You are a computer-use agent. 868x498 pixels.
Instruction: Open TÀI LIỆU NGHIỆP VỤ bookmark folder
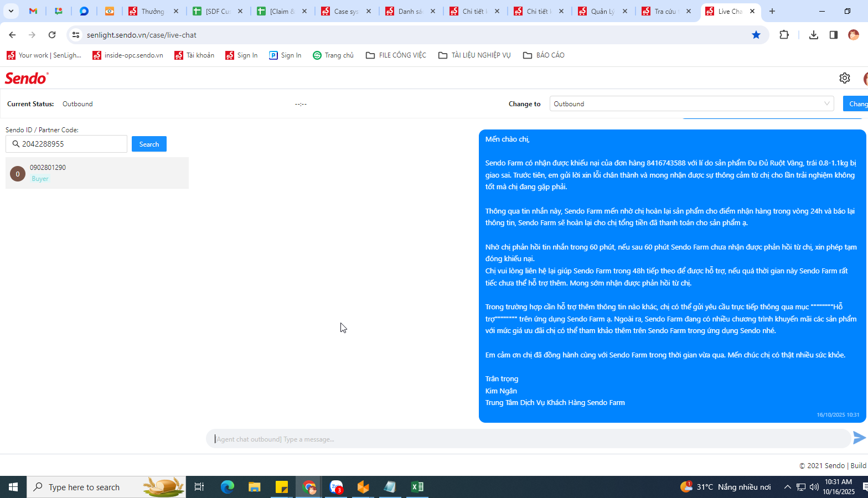(x=475, y=55)
